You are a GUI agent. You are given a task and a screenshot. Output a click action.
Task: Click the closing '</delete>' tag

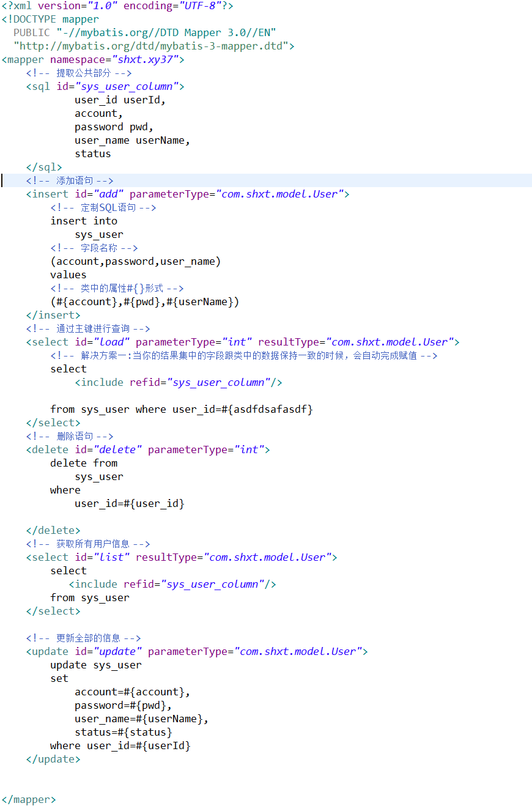53,531
